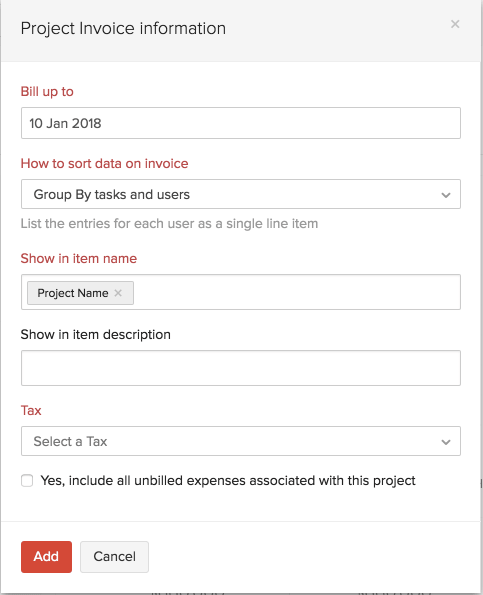
Task: Click the 'Show in item name' label
Action: tap(79, 258)
